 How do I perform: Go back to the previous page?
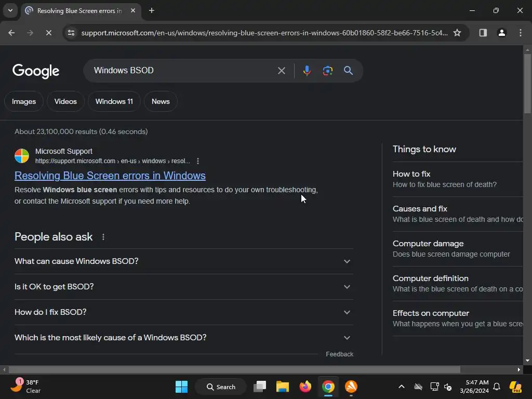11,33
